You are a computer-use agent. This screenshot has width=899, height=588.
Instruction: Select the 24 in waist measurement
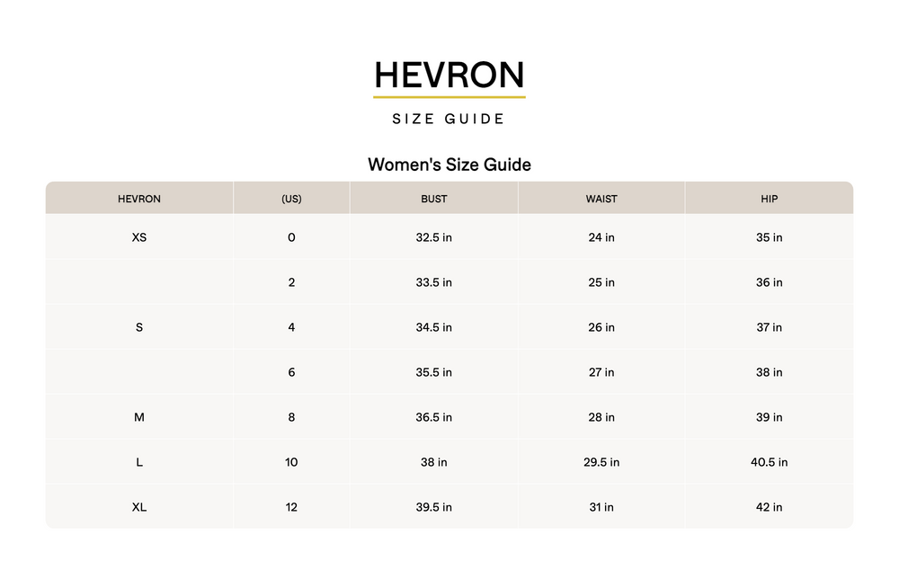(x=601, y=237)
